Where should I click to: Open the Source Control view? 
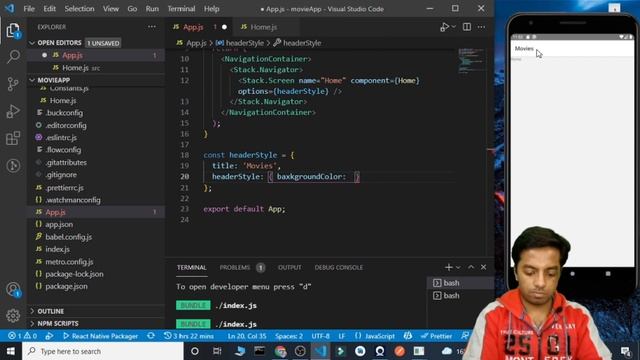(x=13, y=84)
